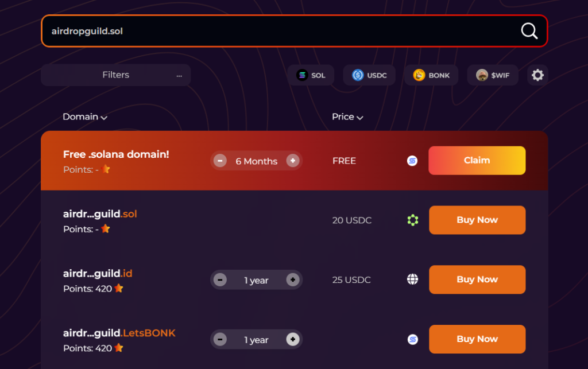Screen dimensions: 588x369
Task: Click the green token icon next to 20 USDC
Action: click(x=412, y=220)
